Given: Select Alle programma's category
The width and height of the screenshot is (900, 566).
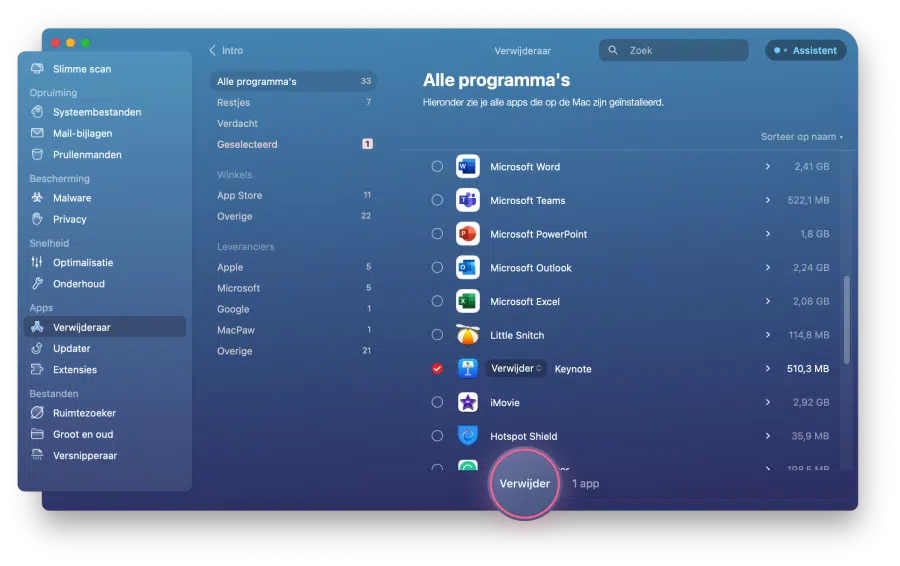Looking at the screenshot, I should click(294, 82).
